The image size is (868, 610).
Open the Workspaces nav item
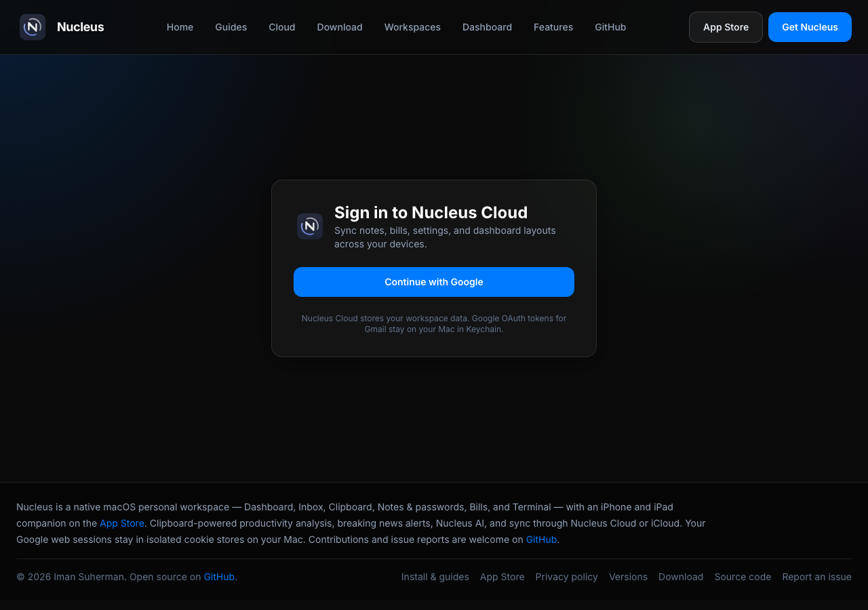tap(412, 27)
